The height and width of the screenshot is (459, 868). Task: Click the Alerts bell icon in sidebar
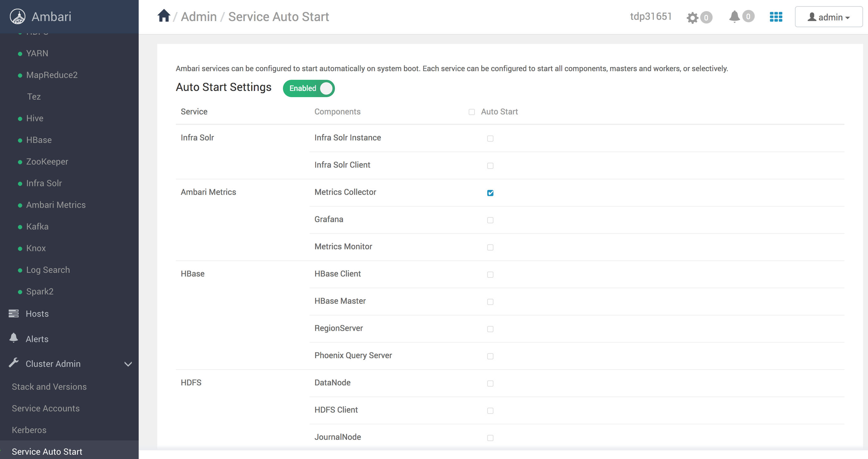point(14,338)
